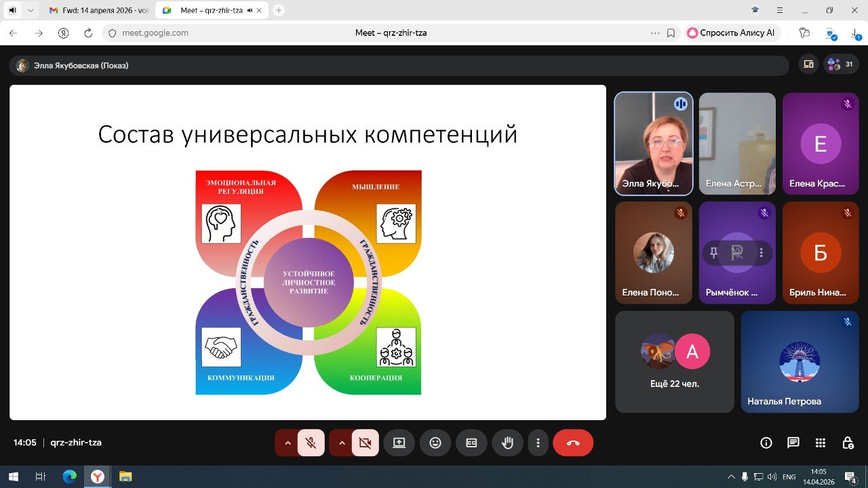Image resolution: width=868 pixels, height=488 pixels.
Task: Expand audio settings arrow next to microphone
Action: coord(287,443)
